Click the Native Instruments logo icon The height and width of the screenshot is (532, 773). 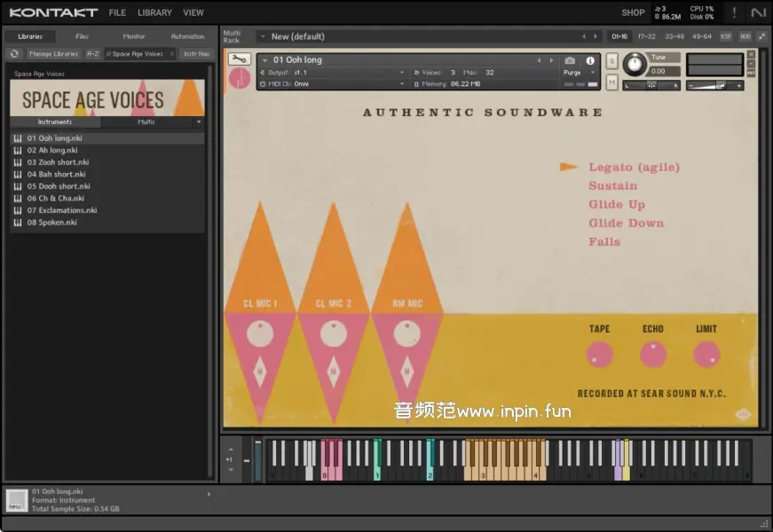(x=757, y=12)
